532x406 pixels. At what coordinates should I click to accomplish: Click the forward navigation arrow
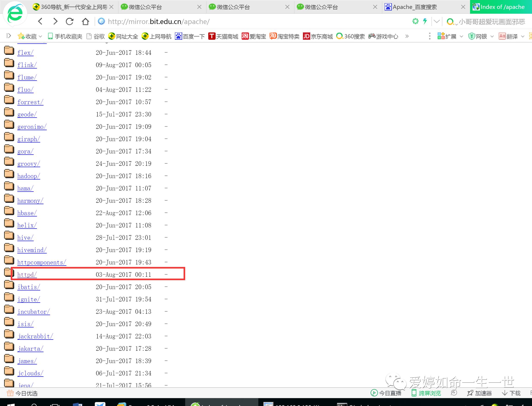[x=55, y=21]
